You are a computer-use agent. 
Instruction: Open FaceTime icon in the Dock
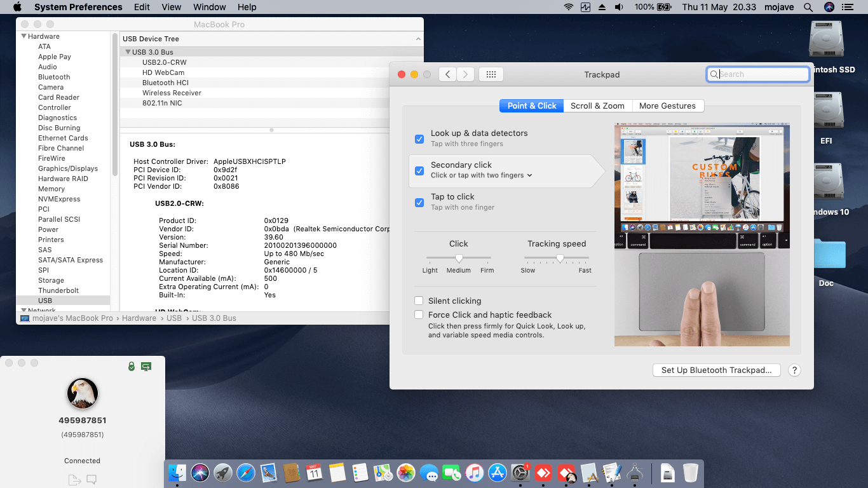click(451, 473)
